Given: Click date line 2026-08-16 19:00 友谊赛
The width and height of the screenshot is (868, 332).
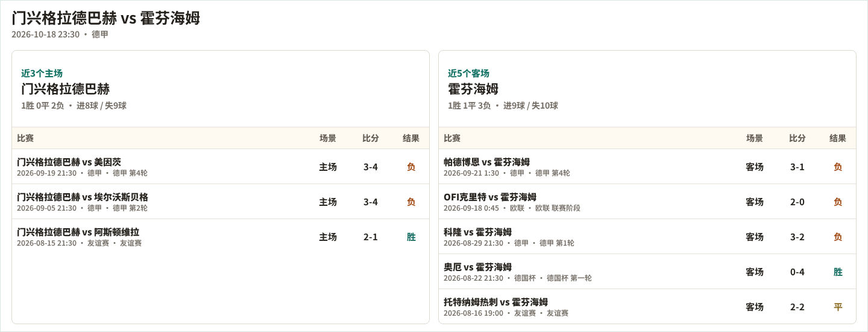Looking at the screenshot, I should pyautogui.click(x=506, y=313).
